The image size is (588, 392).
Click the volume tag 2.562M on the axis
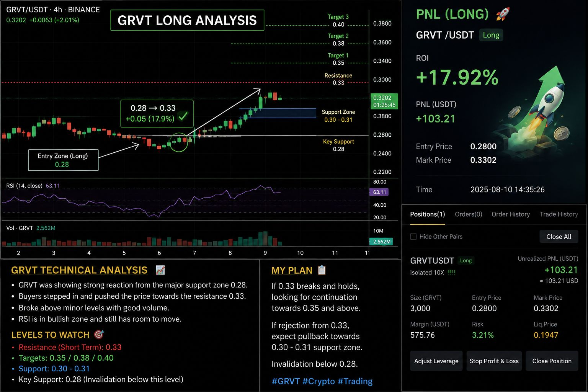coord(381,242)
